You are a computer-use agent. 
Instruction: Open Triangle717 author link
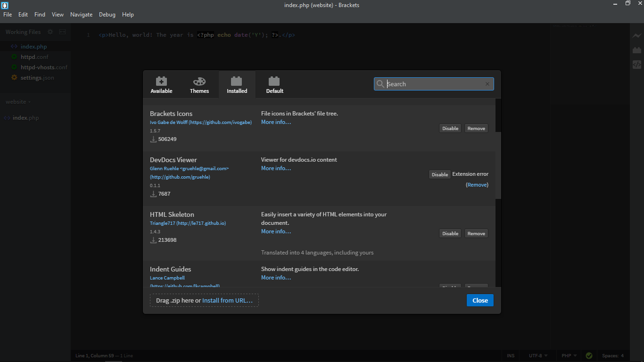click(188, 223)
